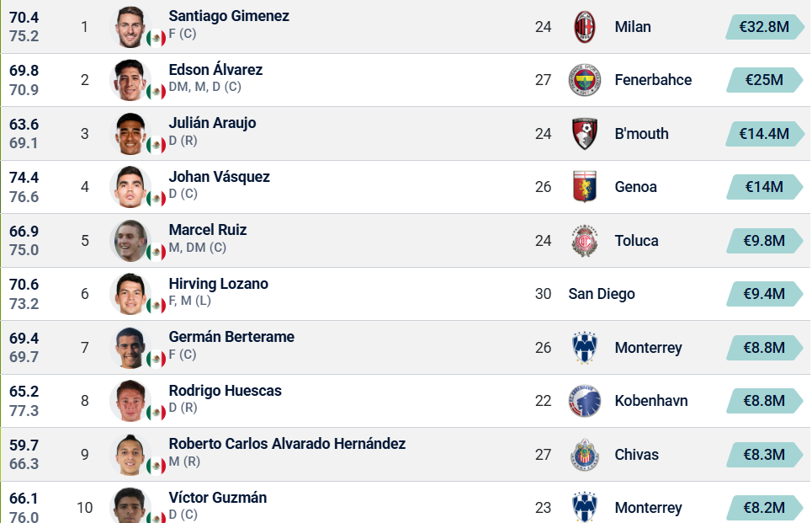Click the Chivas club crest icon
The image size is (812, 523).
(x=585, y=455)
